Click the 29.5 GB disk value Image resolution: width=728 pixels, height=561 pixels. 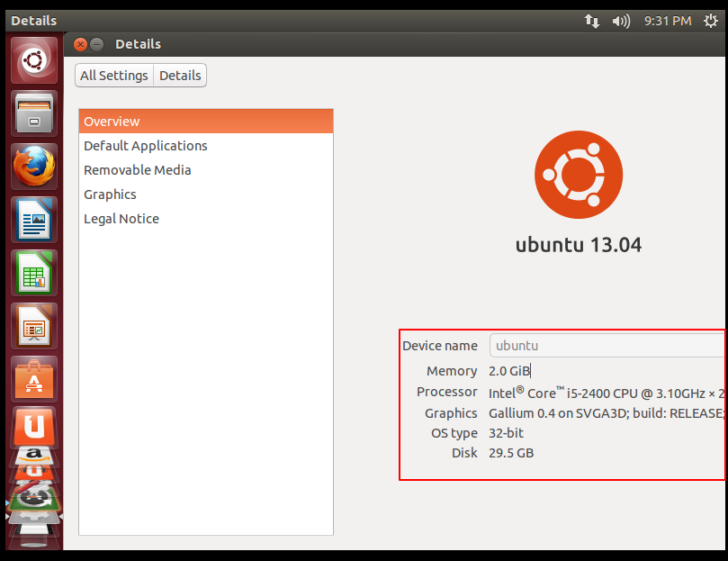[511, 453]
